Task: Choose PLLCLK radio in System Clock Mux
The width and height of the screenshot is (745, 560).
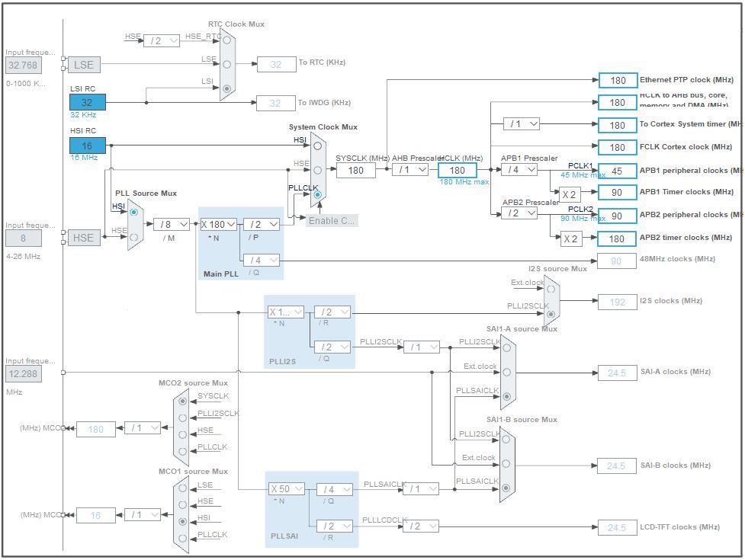Action: pyautogui.click(x=317, y=194)
